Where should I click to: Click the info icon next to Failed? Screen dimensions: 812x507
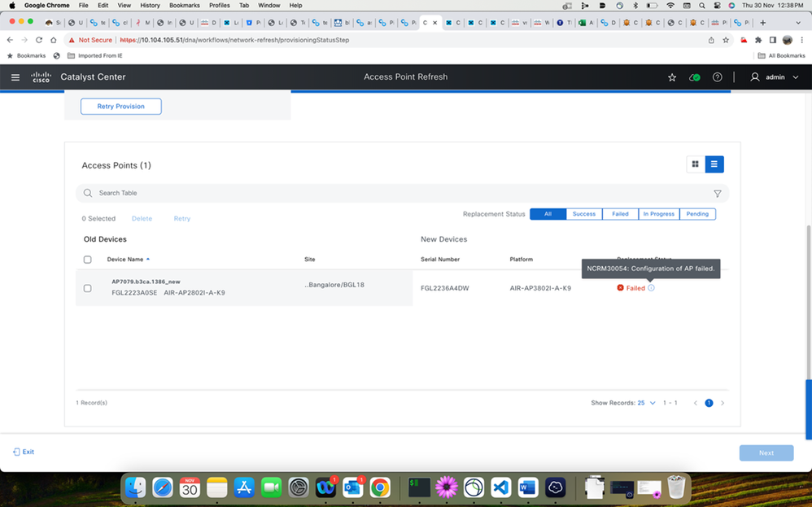coord(651,288)
